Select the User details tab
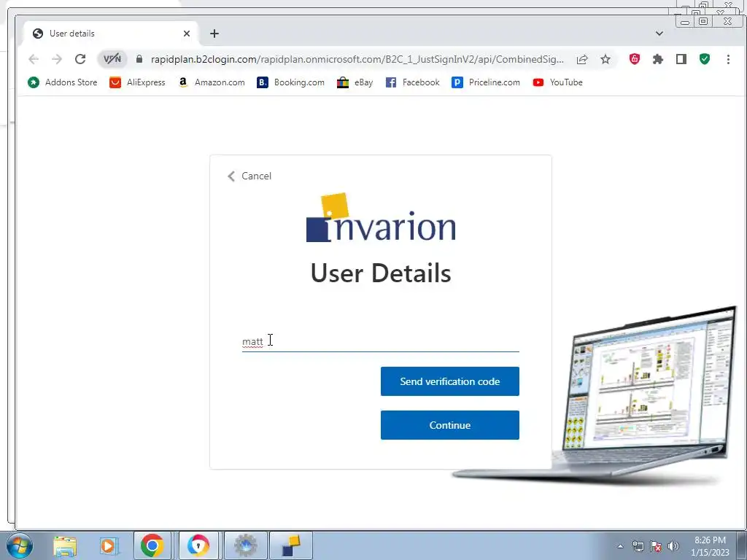 tap(111, 34)
